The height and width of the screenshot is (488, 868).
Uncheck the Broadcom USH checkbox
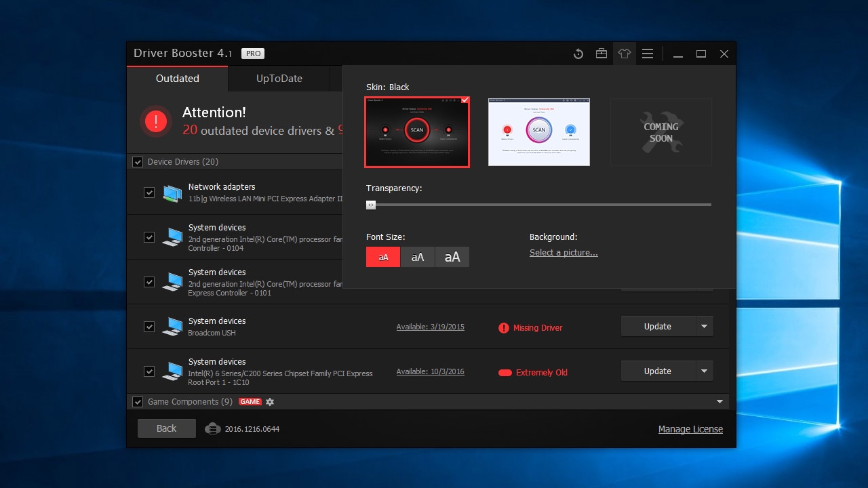pyautogui.click(x=149, y=327)
